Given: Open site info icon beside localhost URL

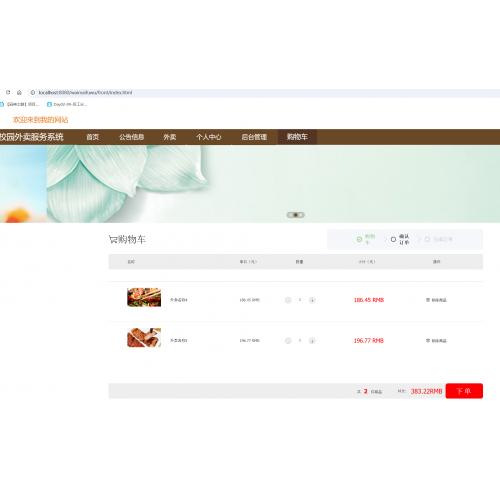Looking at the screenshot, I should click(33, 92).
